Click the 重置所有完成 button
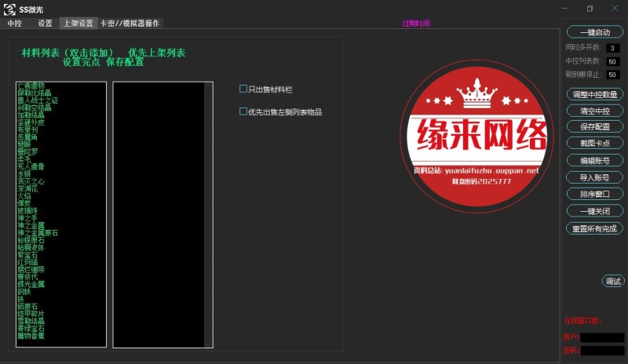Viewport: 628px width, 364px height. click(595, 228)
